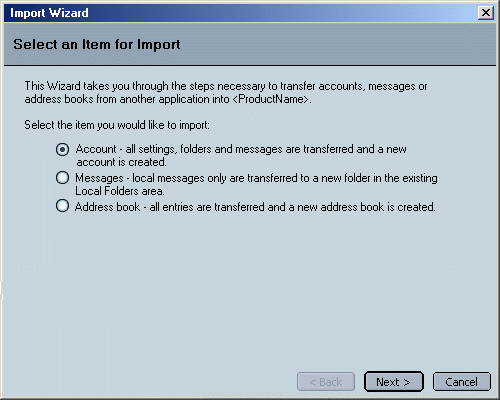Choose the Messages radio option
This screenshot has height=400, width=500.
62,178
